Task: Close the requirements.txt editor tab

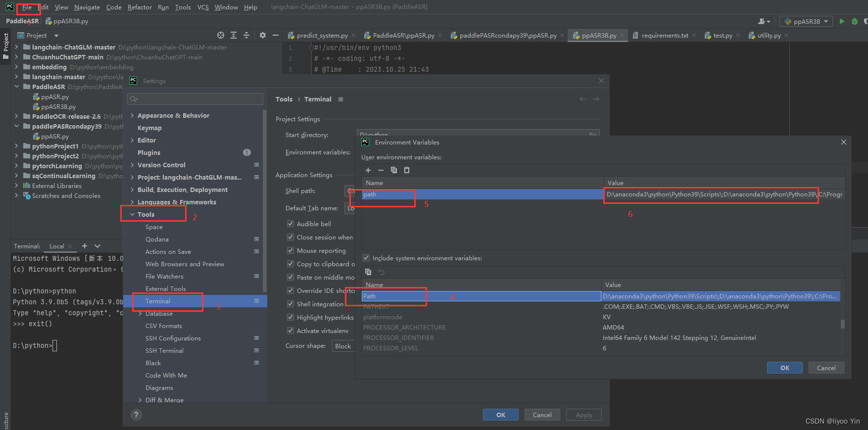Action: [x=694, y=35]
